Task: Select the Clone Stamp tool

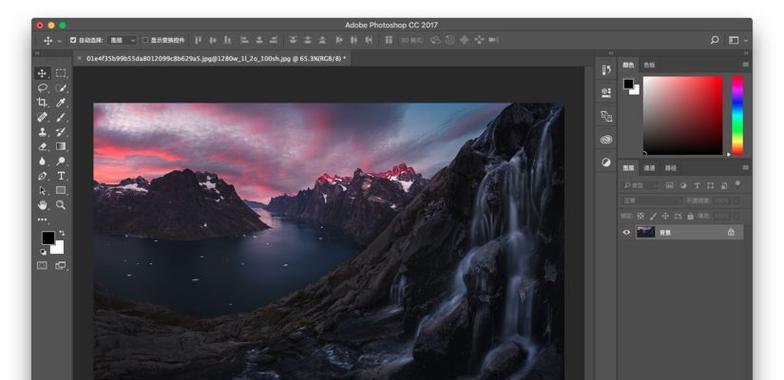Action: pos(42,132)
